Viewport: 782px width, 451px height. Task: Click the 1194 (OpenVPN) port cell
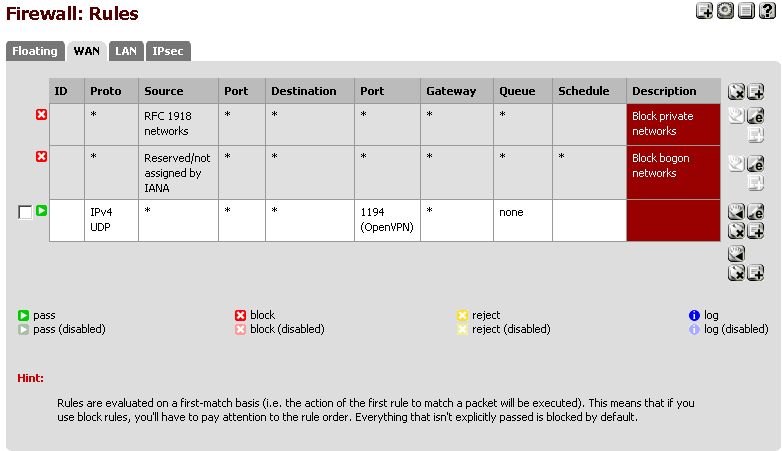coord(386,219)
